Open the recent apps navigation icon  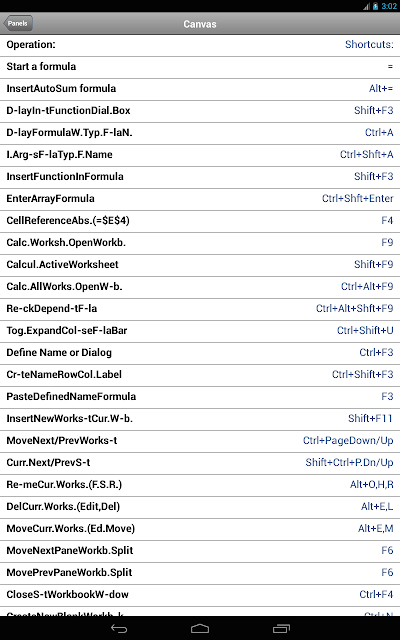[x=281, y=629]
